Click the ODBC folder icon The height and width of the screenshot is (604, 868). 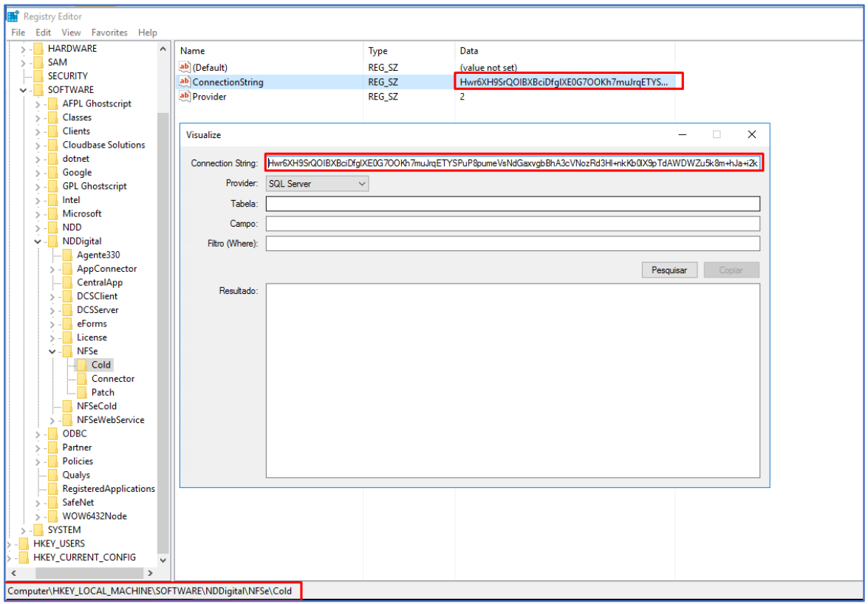tap(53, 433)
